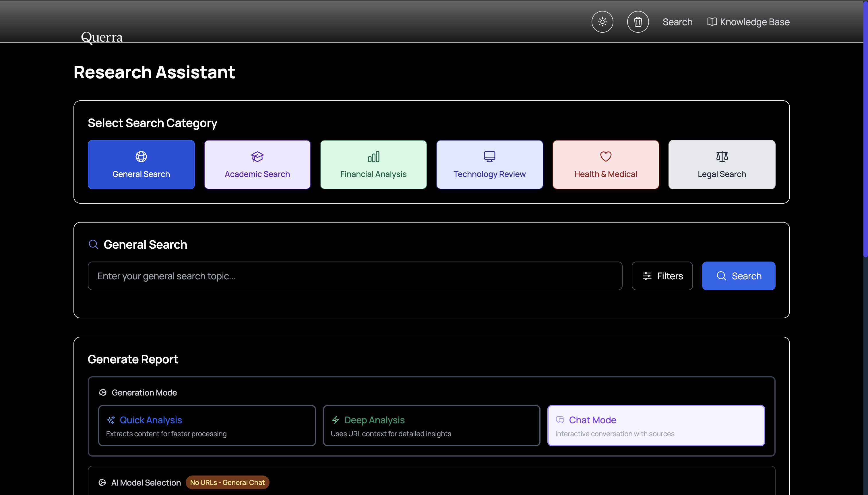Image resolution: width=868 pixels, height=495 pixels.
Task: Open the Filters options panel
Action: [662, 276]
